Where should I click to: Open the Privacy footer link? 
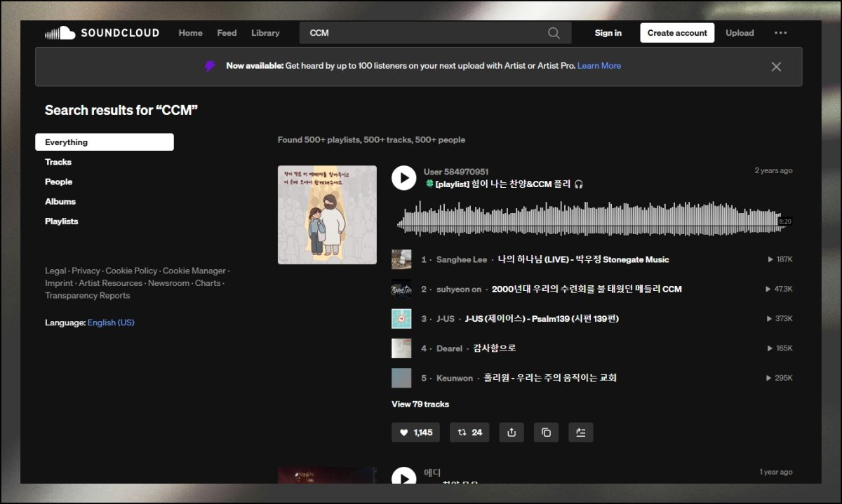coord(86,271)
